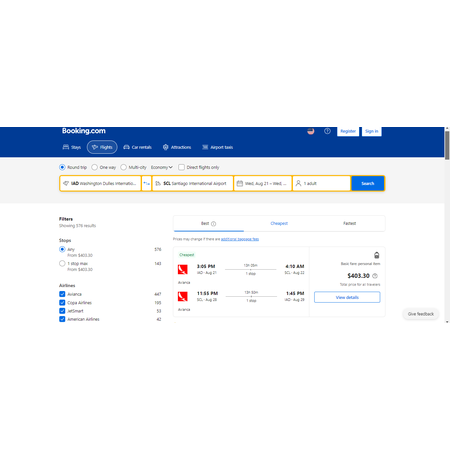Click the swap origin and destination icon
450x450 pixels.
[146, 183]
